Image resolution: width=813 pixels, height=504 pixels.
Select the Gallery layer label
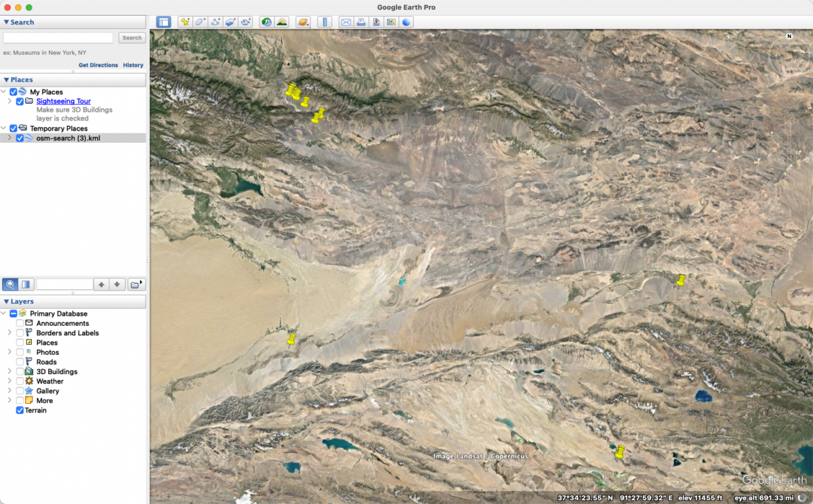[x=47, y=391]
